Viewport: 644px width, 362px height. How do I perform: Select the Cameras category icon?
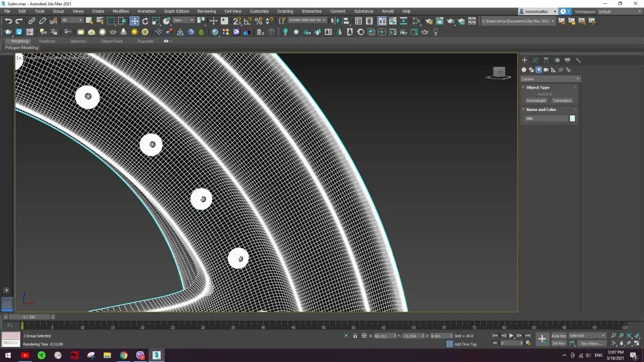click(x=546, y=70)
